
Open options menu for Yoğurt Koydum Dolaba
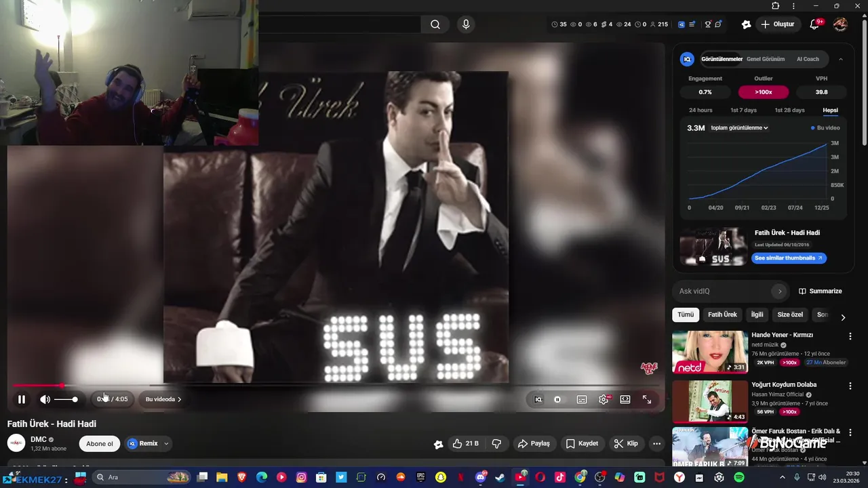coord(850,386)
